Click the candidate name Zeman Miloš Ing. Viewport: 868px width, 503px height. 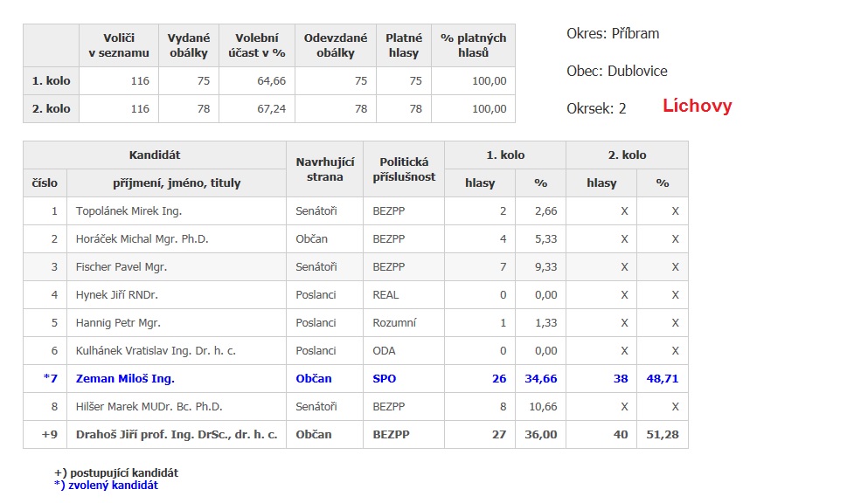125,378
